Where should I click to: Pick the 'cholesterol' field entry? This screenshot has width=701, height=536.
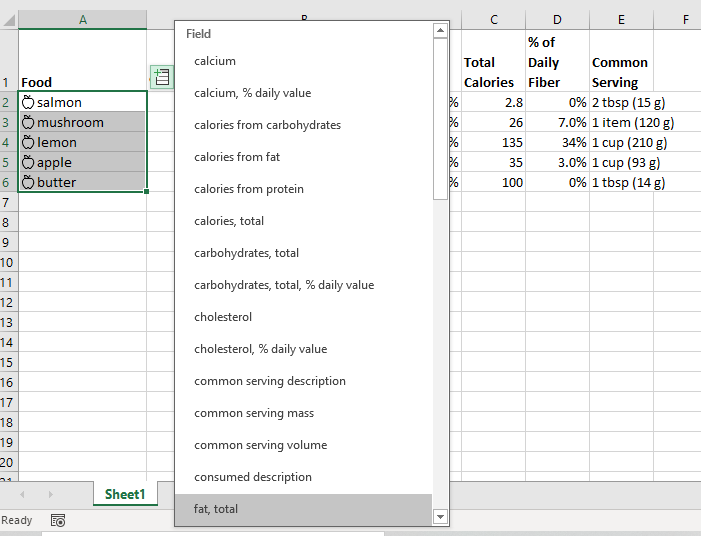pyautogui.click(x=303, y=317)
